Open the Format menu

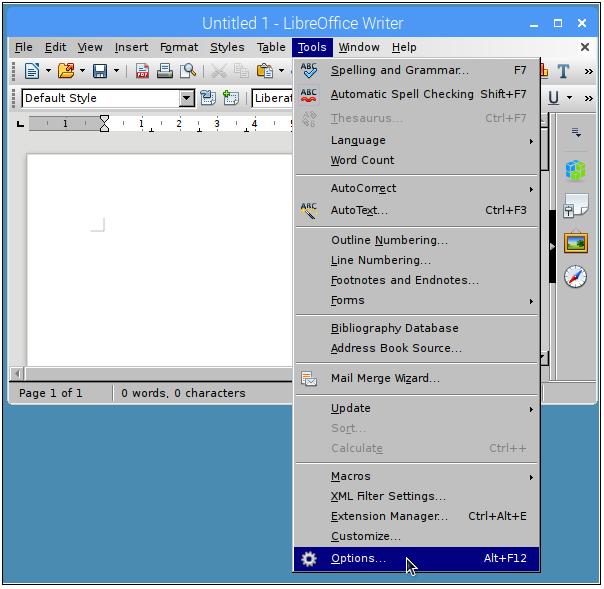(x=179, y=47)
